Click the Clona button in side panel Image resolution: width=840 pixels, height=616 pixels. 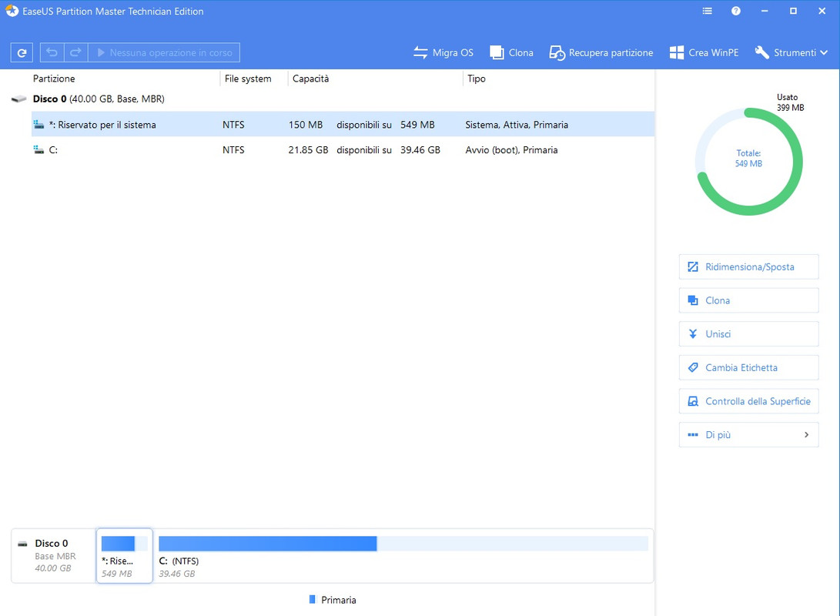point(748,300)
